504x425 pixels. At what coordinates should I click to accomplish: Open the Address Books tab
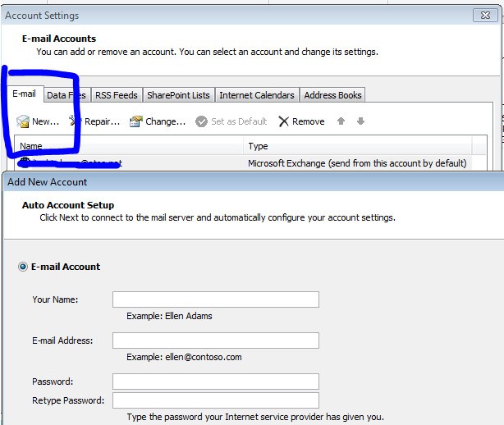coord(332,95)
